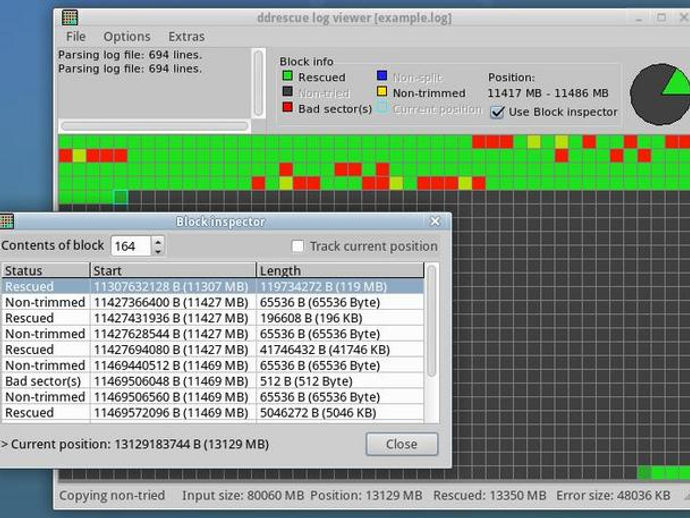Image resolution: width=690 pixels, height=518 pixels.
Task: Click the Length column header
Action: 340,270
